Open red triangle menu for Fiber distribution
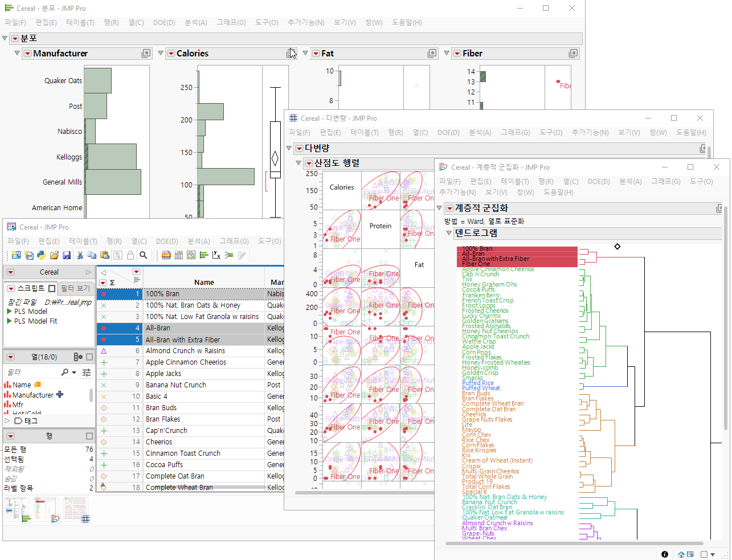 (457, 54)
